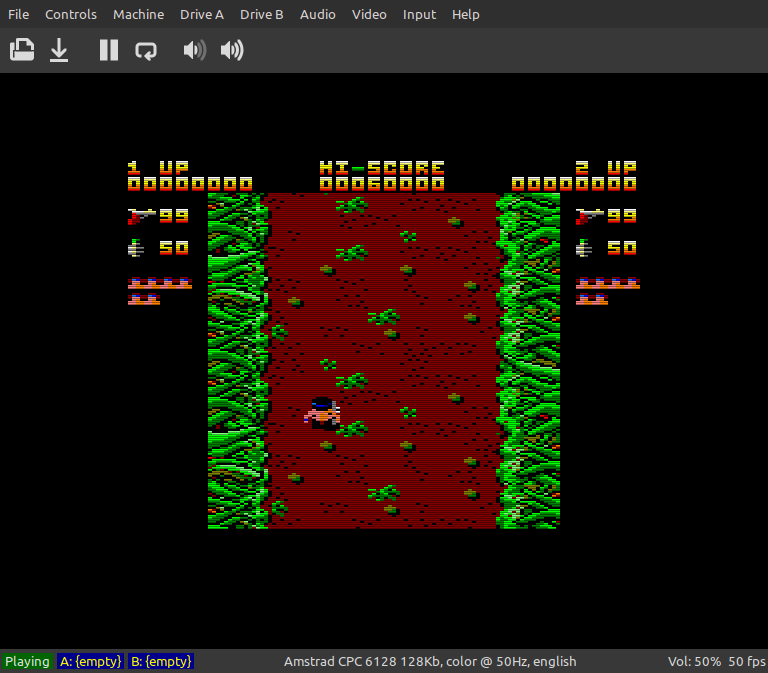Image resolution: width=768 pixels, height=673 pixels.
Task: Decrease volume with the quieter speaker icon
Action: (194, 50)
